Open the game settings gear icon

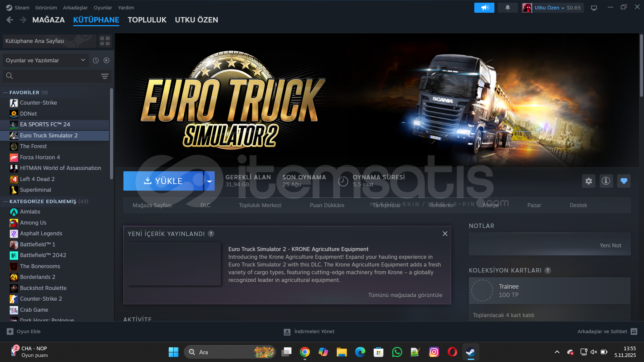tap(589, 181)
